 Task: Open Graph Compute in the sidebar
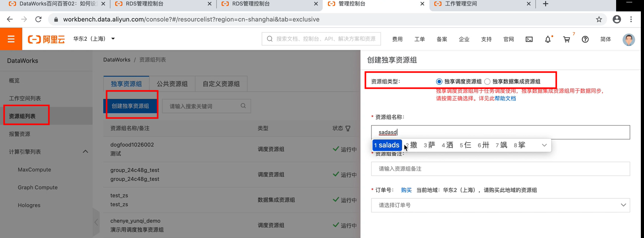coord(38,187)
